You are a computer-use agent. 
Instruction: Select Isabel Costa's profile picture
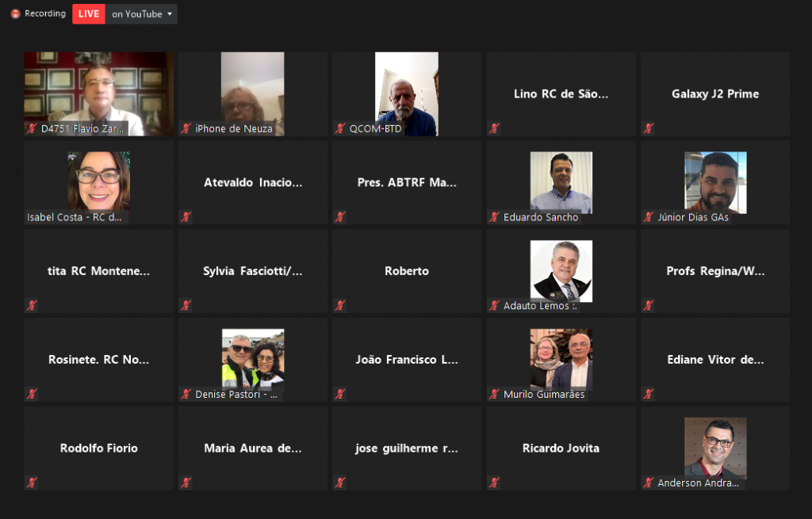tap(99, 181)
